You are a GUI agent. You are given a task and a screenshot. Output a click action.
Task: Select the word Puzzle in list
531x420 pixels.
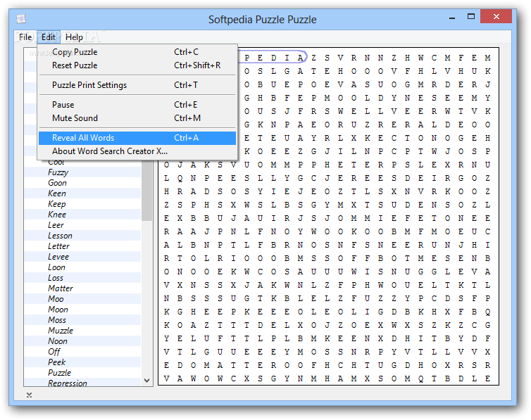[60, 373]
